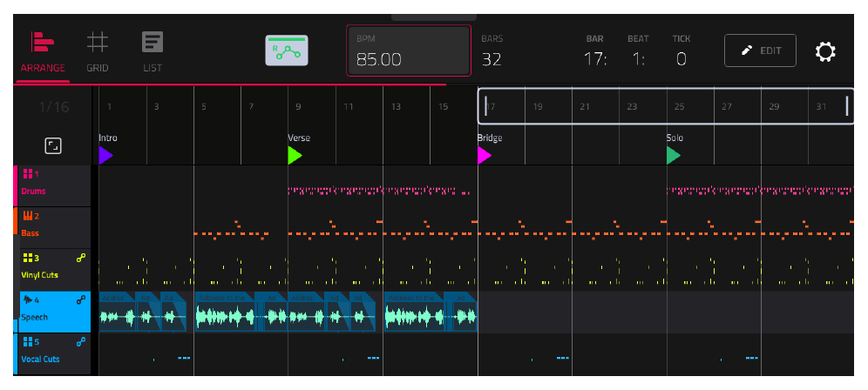
Task: Click bar 13 on the timeline ruler
Action: (x=396, y=107)
